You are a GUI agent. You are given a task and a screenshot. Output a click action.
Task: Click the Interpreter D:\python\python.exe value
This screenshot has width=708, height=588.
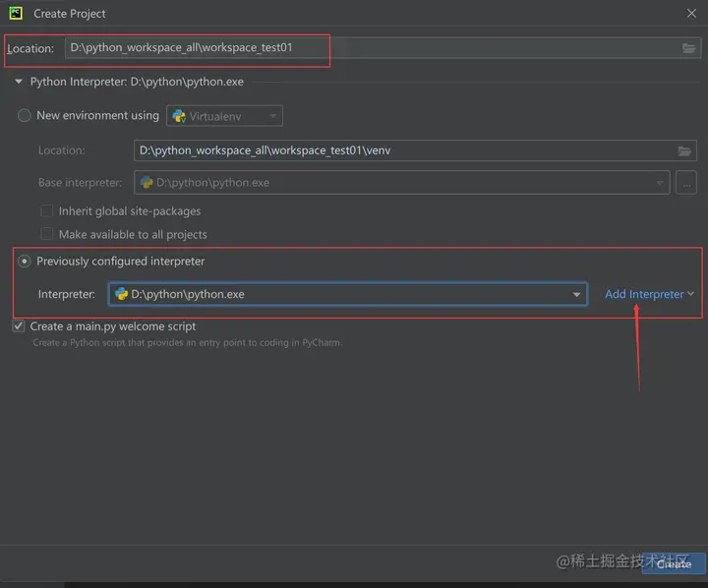pos(188,294)
